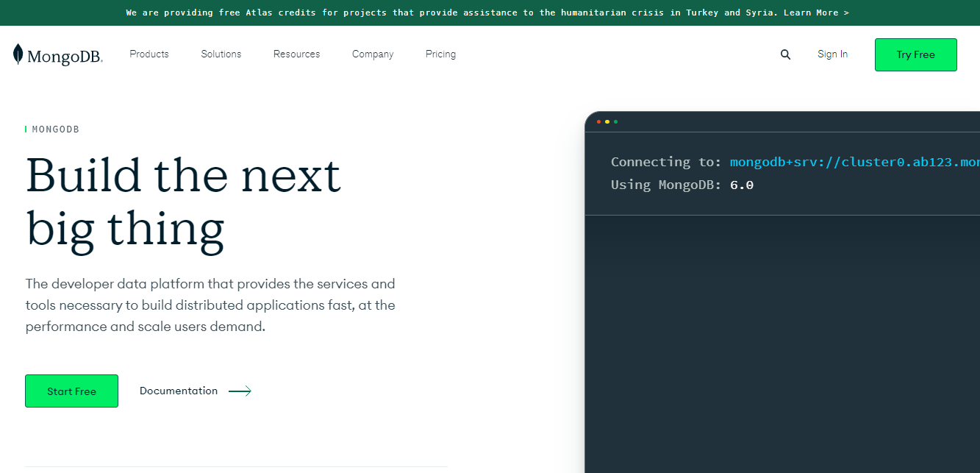Click the Start Free button
980x473 pixels.
click(x=71, y=391)
